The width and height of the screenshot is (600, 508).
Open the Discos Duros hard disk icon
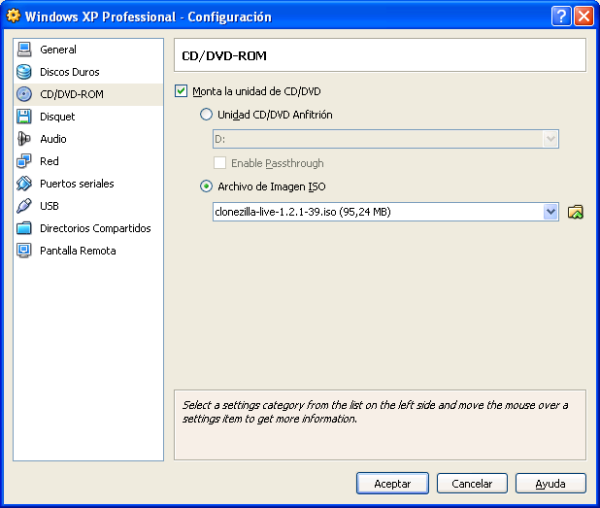pos(24,72)
